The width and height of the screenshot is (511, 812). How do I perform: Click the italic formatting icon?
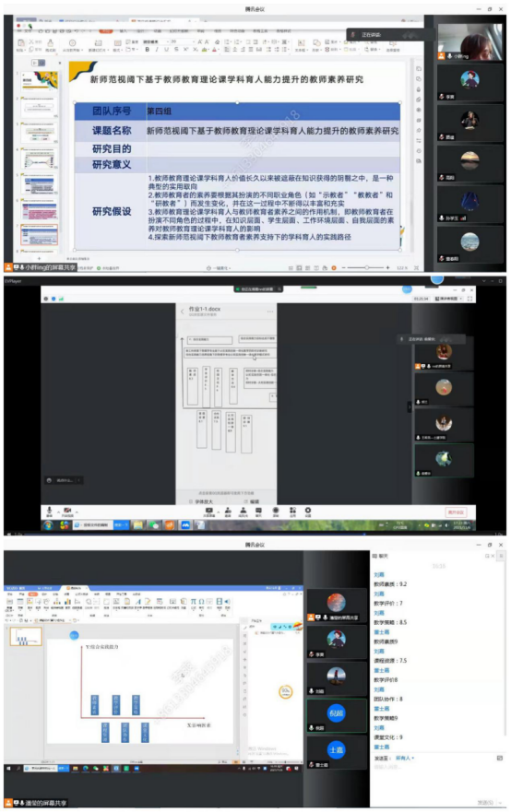point(157,50)
